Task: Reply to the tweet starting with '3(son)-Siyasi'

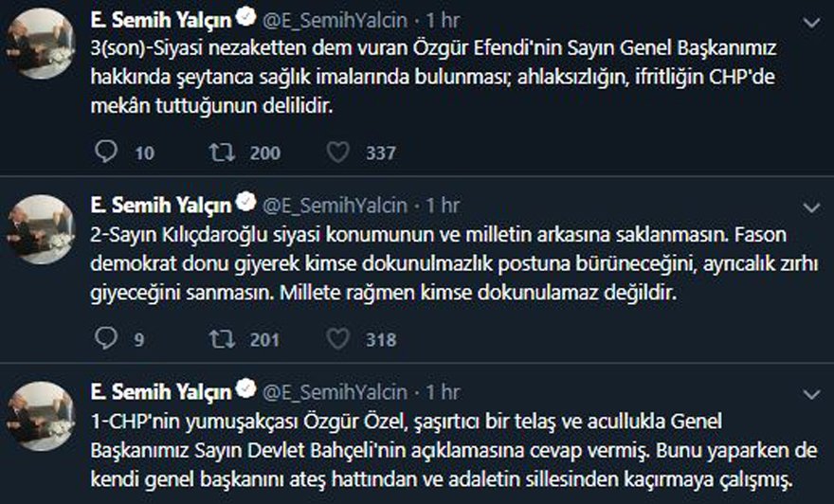Action: pyautogui.click(x=108, y=152)
